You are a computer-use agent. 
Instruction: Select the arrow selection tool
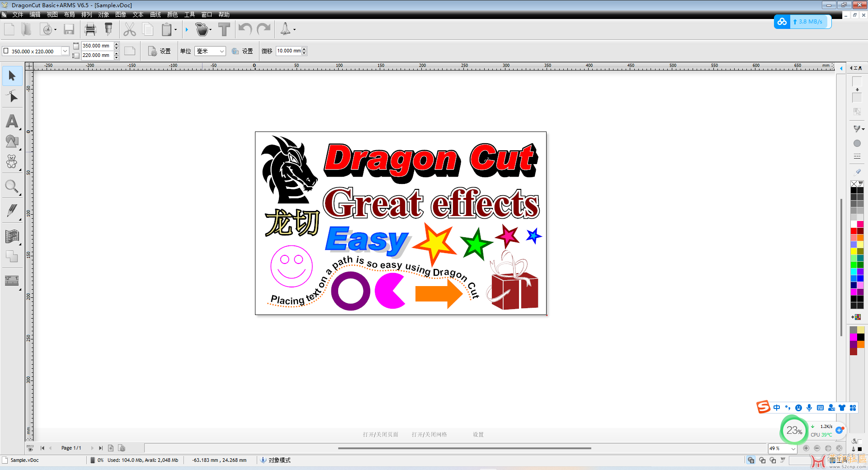point(12,76)
